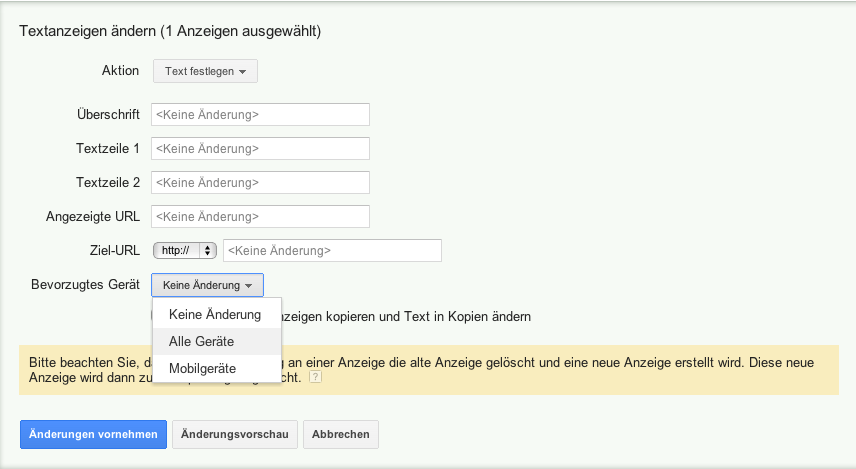Viewport: 856px width, 469px height.
Task: Click the 'Bevorzugtes Gerät' field label
Action: point(85,285)
